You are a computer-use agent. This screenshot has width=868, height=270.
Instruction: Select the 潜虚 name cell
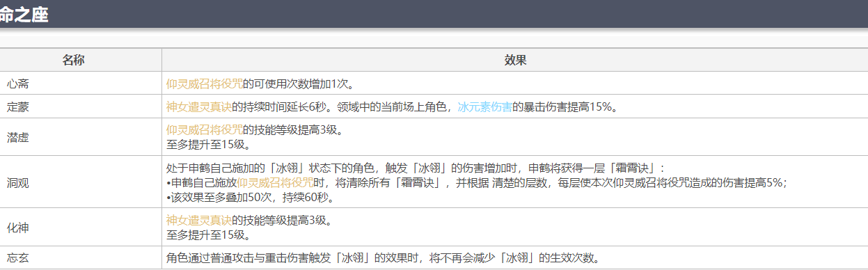pyautogui.click(x=81, y=137)
